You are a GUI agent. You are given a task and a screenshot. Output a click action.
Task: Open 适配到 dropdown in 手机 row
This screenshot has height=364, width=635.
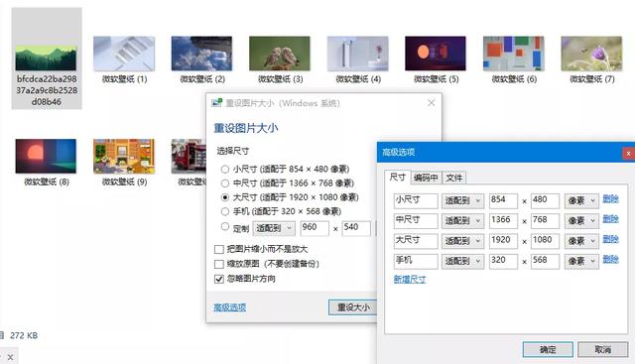coord(462,262)
